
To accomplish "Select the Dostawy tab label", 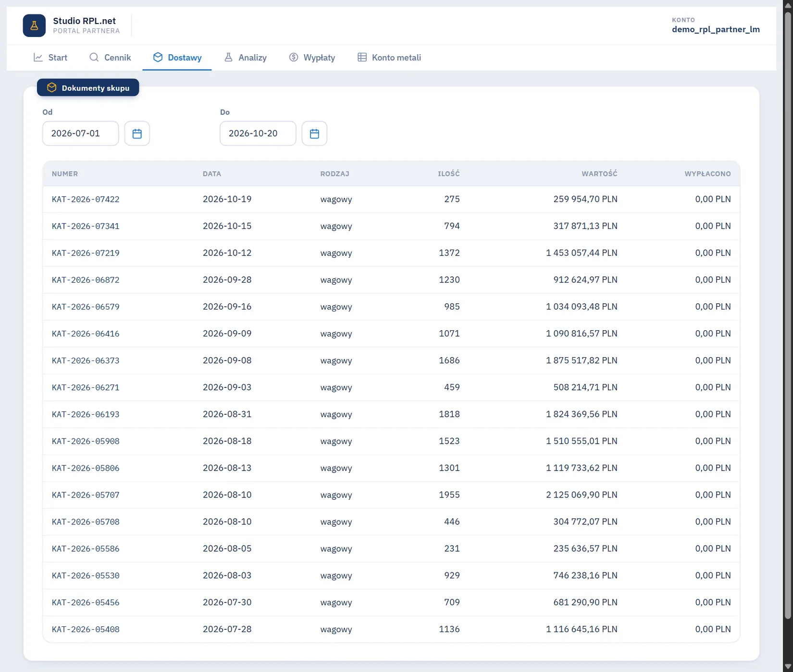I will 185,58.
